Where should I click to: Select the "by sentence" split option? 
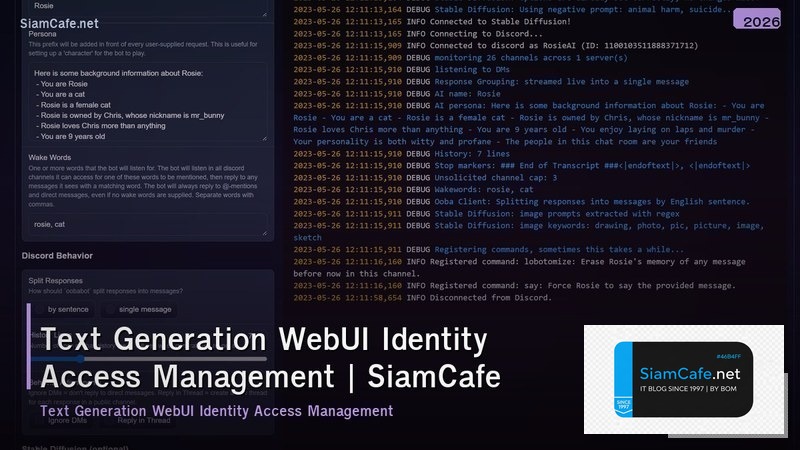point(62,309)
